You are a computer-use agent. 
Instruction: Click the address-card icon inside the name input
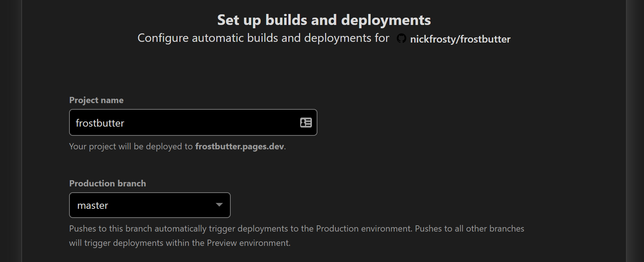point(305,122)
